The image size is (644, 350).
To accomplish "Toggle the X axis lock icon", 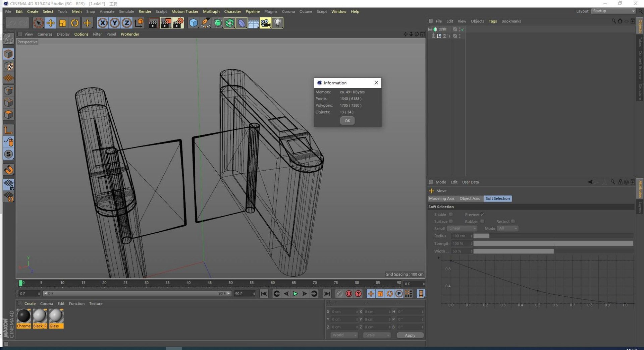I will (103, 23).
